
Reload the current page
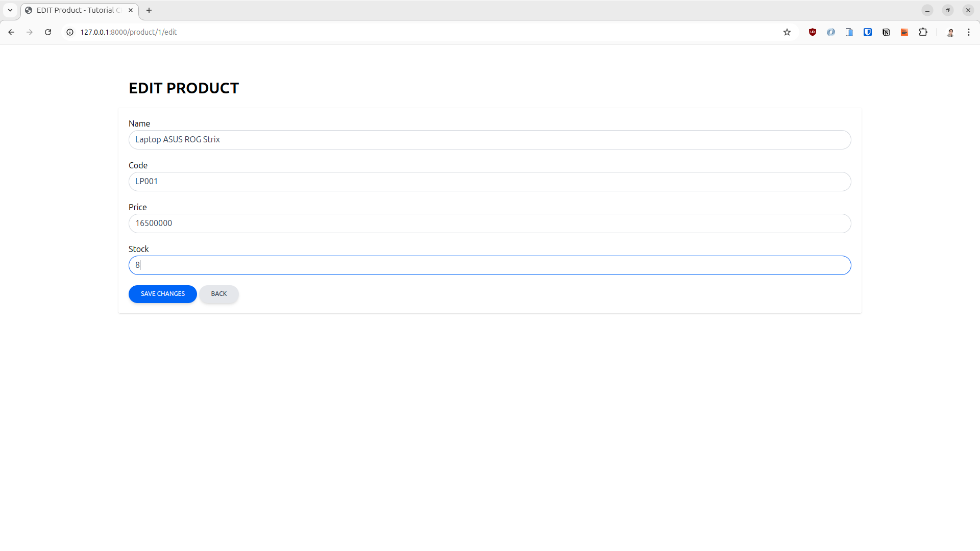47,32
